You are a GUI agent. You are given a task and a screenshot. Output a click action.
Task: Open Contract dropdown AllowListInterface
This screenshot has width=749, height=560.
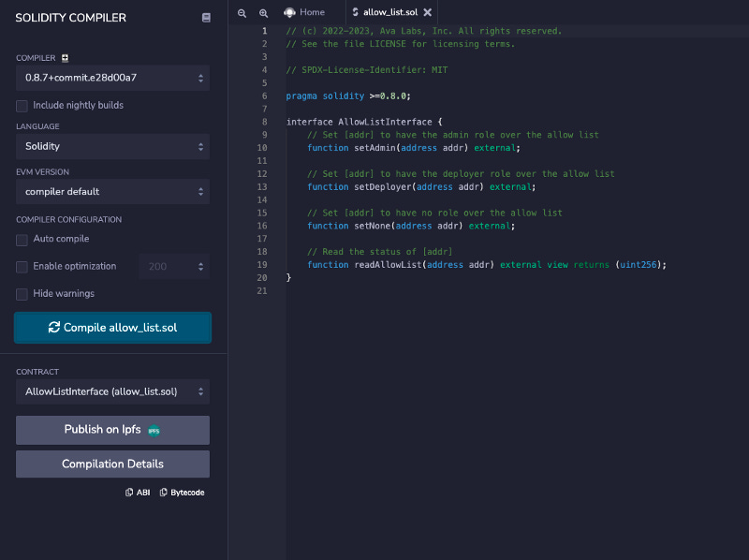coord(112,391)
